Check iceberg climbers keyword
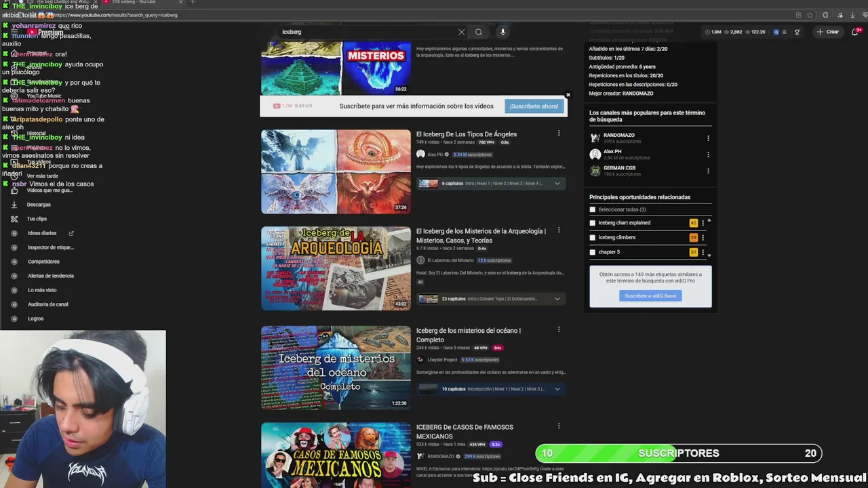The width and height of the screenshot is (868, 488). pos(593,237)
